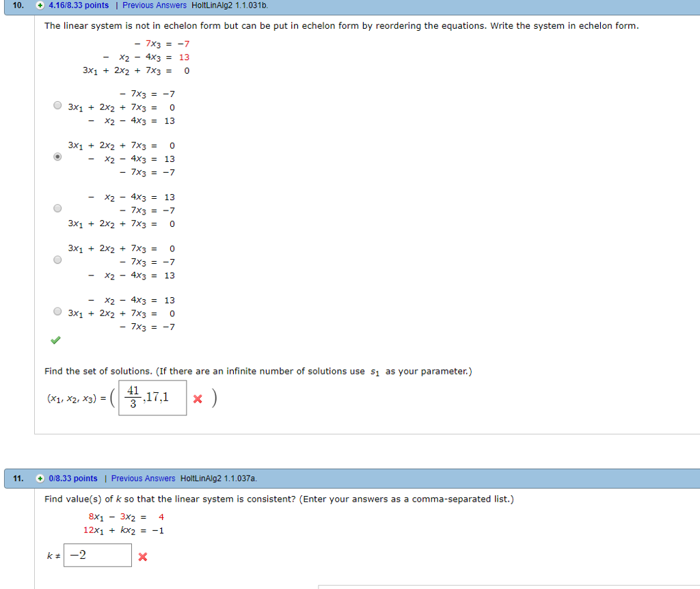Click the HoltLinAlg2 1.1.031b. reference text
This screenshot has width=700, height=589.
[230, 5]
